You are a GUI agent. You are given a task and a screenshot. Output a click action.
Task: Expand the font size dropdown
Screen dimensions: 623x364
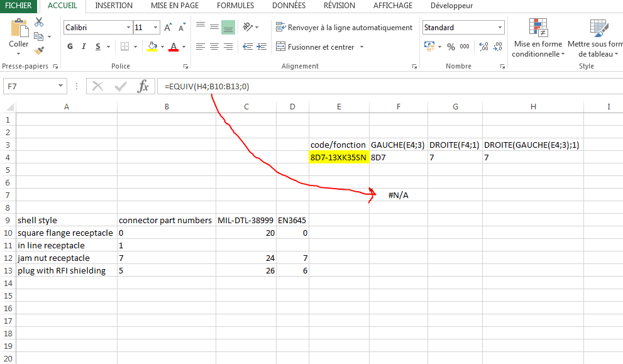155,28
